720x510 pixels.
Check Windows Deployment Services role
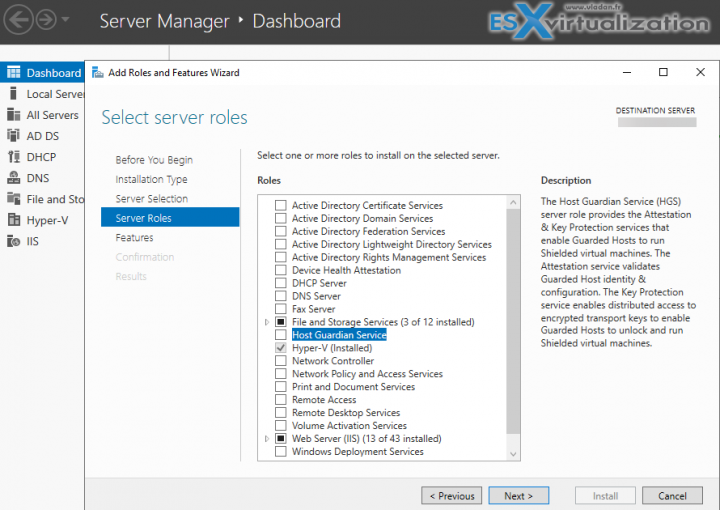281,451
